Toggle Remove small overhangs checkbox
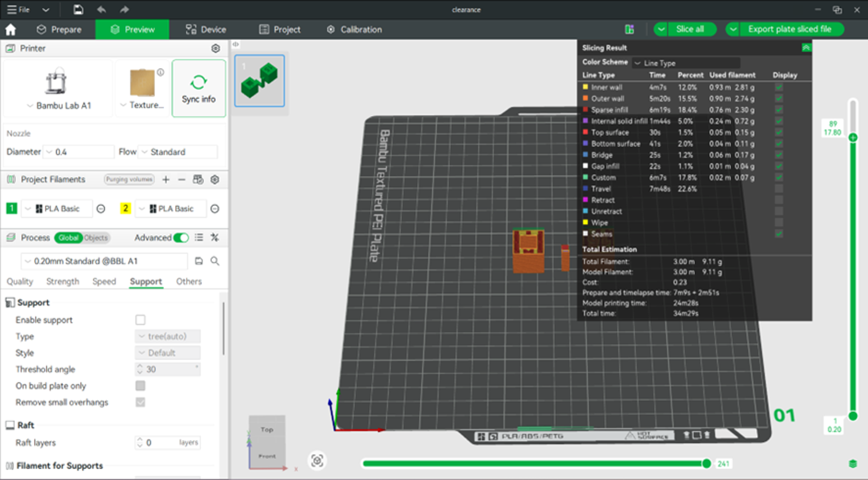This screenshot has width=868, height=480. tap(140, 402)
